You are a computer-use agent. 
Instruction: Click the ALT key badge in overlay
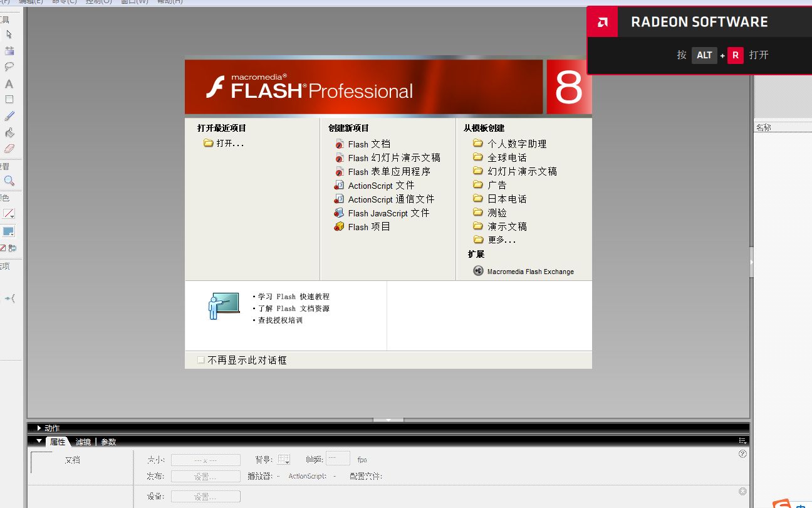tap(704, 55)
